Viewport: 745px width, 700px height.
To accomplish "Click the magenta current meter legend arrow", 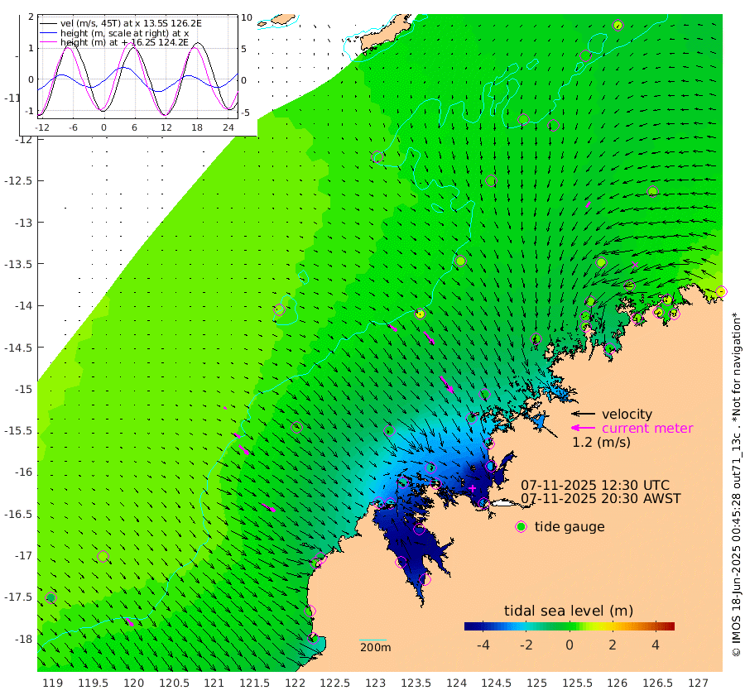I will coord(583,428).
